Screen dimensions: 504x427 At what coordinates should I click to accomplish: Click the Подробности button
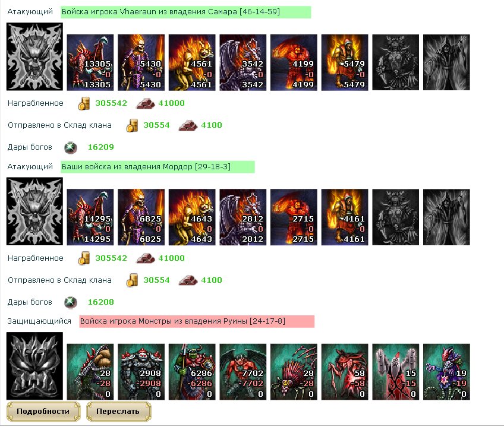pyautogui.click(x=43, y=412)
